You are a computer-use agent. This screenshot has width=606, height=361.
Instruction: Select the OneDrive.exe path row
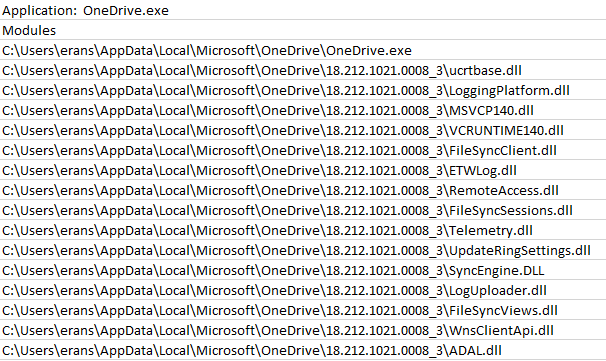click(x=303, y=50)
